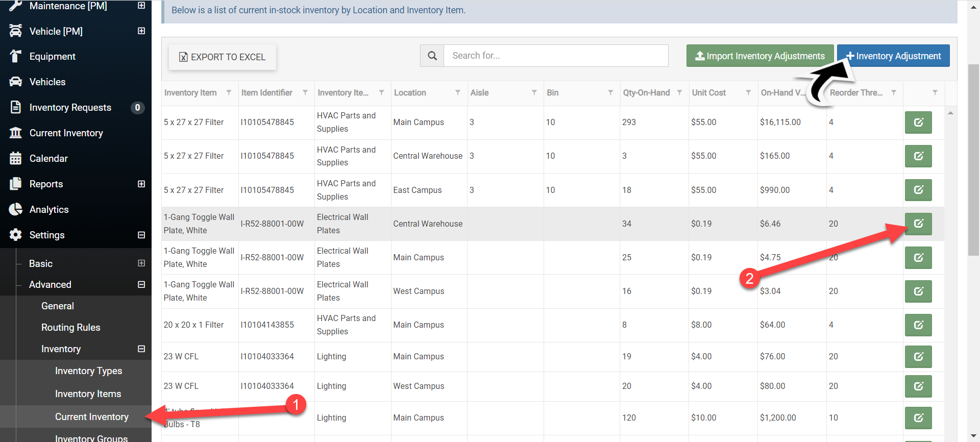Screen dimensions: 980x442
Task: Collapse the Settings menu section
Action: (x=141, y=235)
